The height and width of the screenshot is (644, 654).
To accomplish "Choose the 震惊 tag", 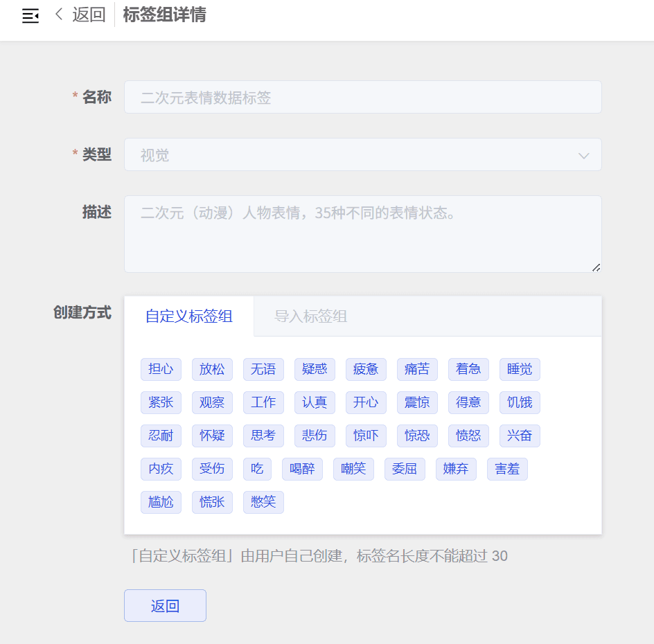I will click(417, 402).
